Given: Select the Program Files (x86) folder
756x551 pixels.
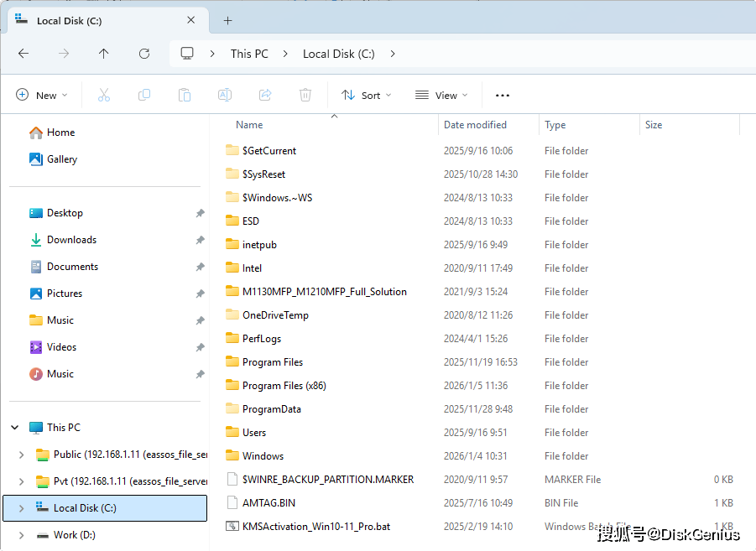Looking at the screenshot, I should click(284, 386).
